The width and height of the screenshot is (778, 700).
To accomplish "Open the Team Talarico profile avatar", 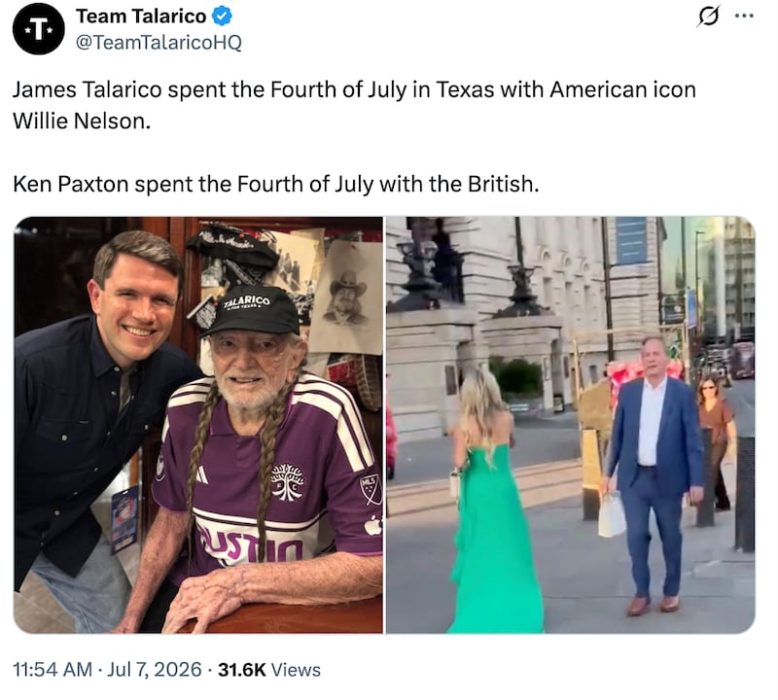I will pyautogui.click(x=39, y=29).
